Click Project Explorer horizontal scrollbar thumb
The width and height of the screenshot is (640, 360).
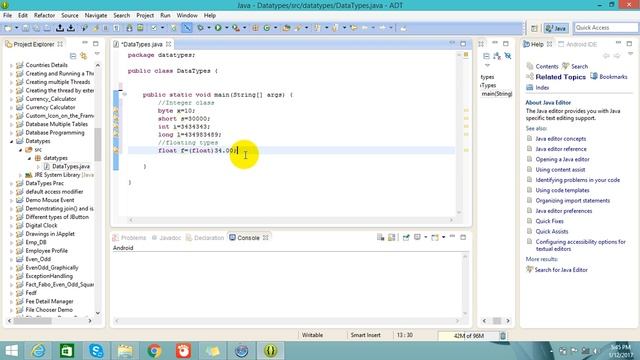(x=33, y=321)
